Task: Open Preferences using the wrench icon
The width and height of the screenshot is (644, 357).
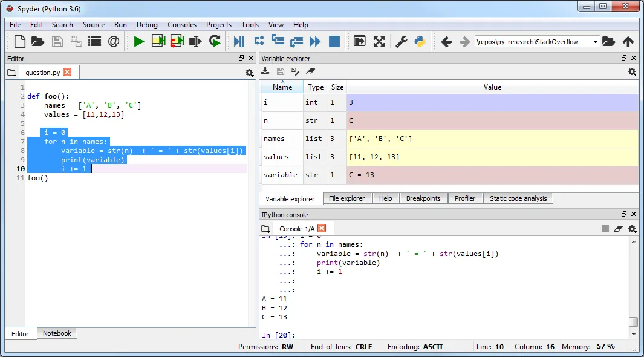Action: pyautogui.click(x=401, y=41)
